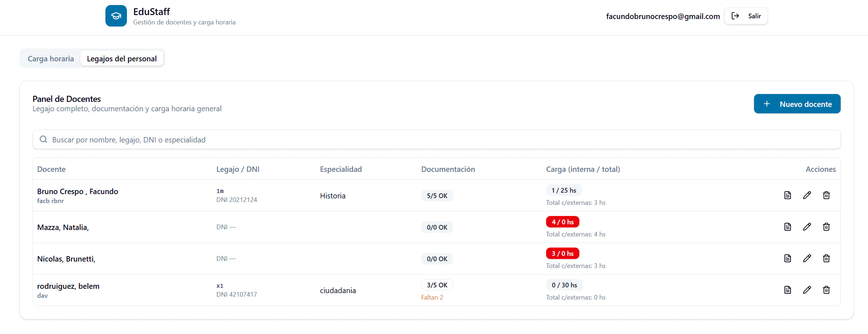Viewport: 868px width, 334px height.
Task: Delete Mazza, Natalia with trash icon
Action: [826, 227]
